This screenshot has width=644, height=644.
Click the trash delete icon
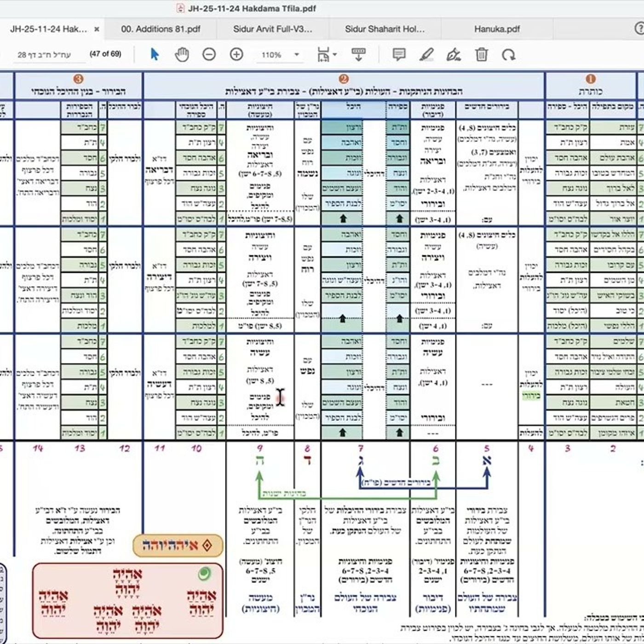tap(481, 55)
